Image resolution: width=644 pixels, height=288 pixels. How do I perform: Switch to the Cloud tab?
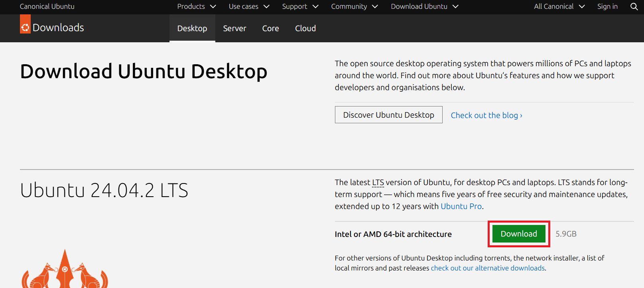tap(305, 28)
